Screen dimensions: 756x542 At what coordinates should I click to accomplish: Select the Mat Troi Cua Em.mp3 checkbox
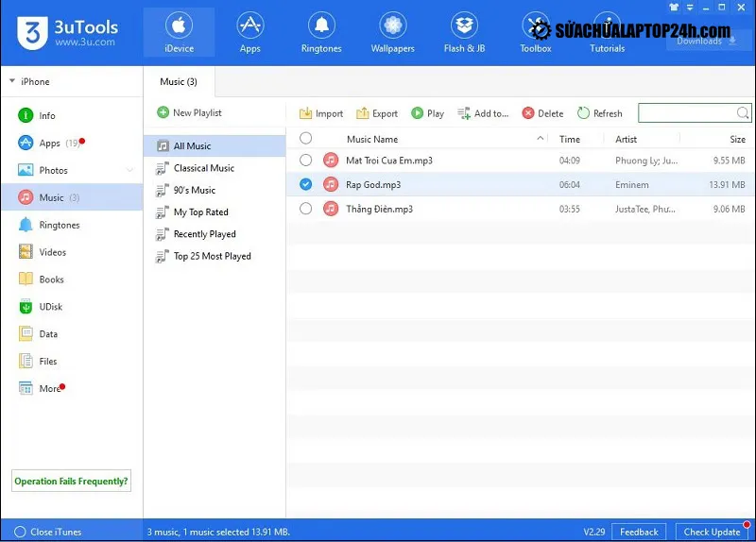[305, 161]
